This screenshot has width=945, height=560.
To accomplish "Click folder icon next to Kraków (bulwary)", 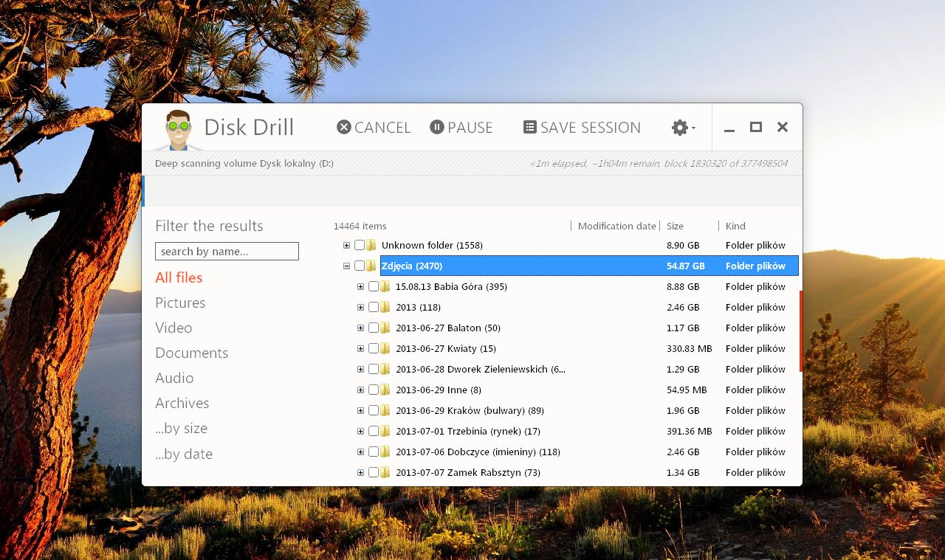I will 385,410.
